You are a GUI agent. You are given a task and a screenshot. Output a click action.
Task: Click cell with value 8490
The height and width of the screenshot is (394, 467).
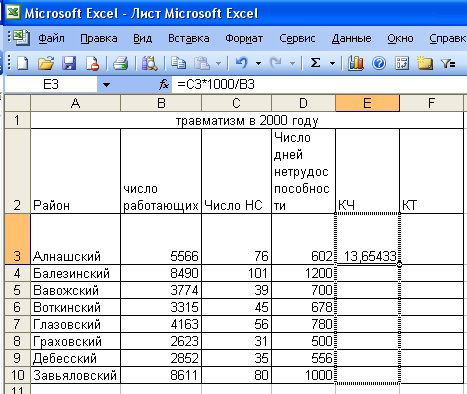(x=161, y=273)
